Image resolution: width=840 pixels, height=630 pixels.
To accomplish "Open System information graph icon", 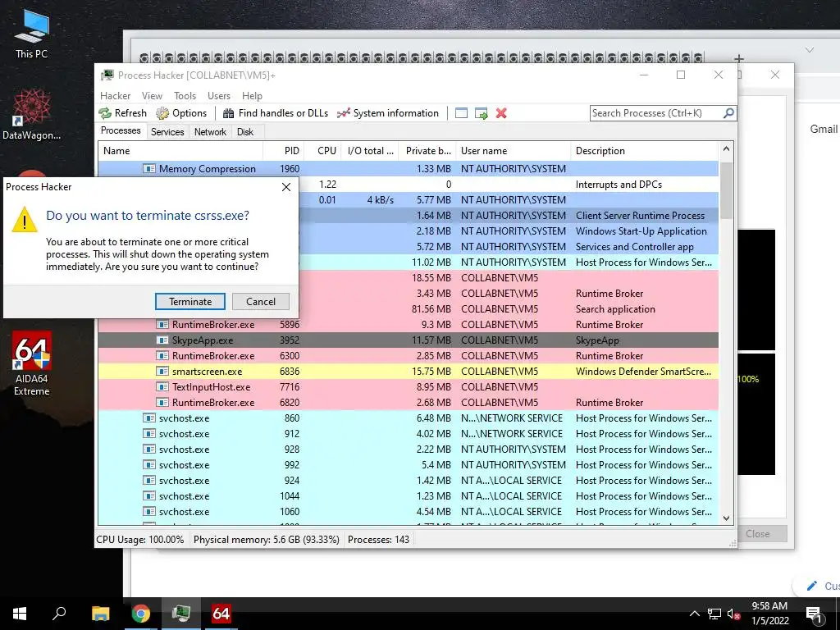I will click(x=344, y=113).
